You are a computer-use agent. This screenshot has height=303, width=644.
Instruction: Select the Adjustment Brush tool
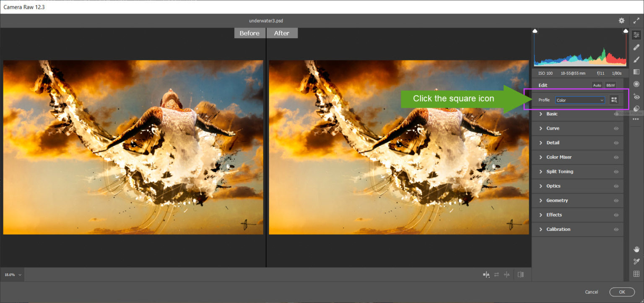(x=636, y=60)
